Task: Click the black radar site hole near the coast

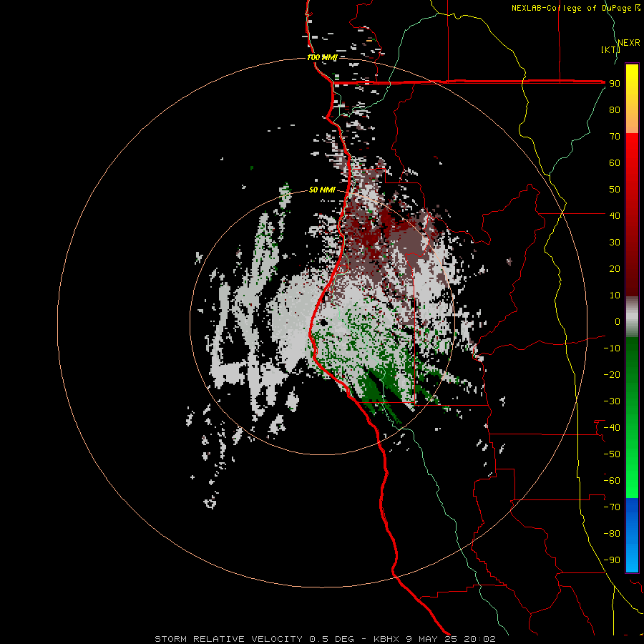Action: click(323, 323)
